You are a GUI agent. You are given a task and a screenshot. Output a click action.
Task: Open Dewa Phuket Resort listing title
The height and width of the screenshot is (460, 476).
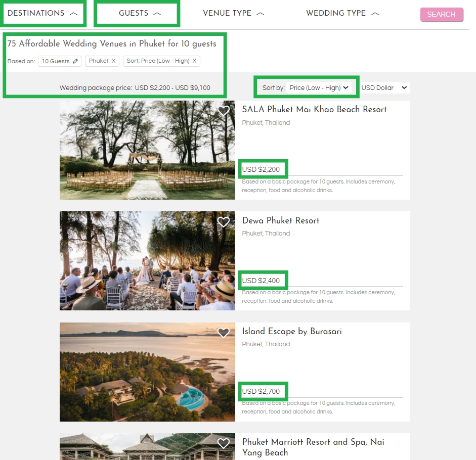coord(281,220)
